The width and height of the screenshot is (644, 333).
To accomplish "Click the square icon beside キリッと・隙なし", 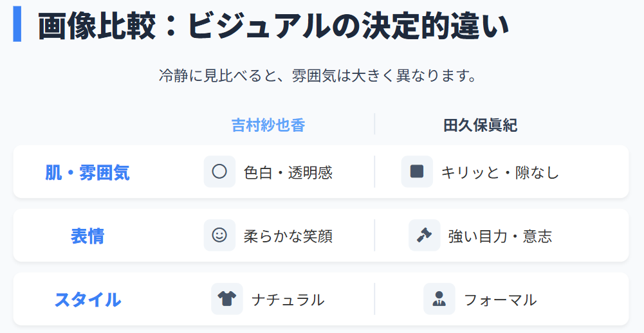I will pyautogui.click(x=417, y=172).
